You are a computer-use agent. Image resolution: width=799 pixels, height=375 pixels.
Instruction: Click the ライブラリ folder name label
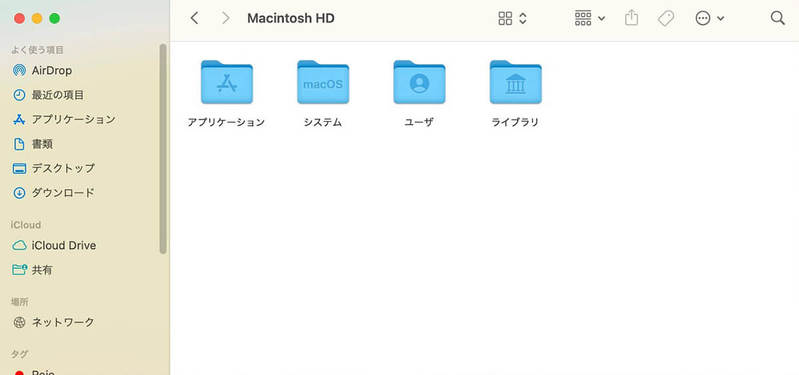pos(515,122)
